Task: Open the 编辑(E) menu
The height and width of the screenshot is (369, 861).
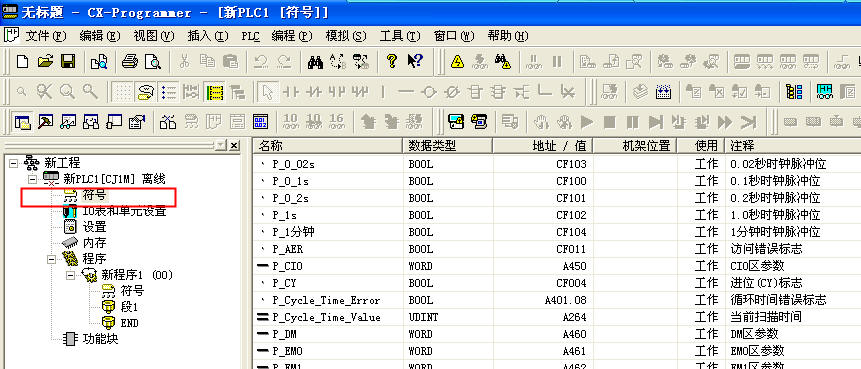Action: click(99, 36)
